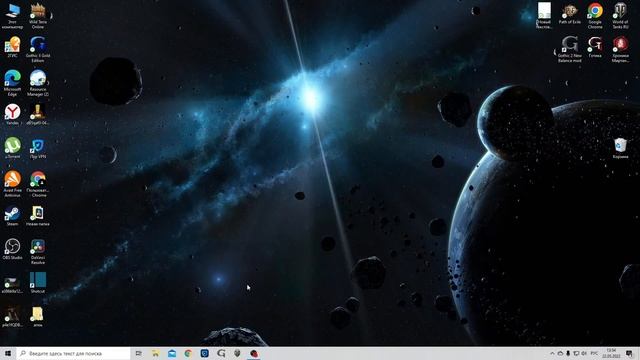Open the red app pinned on taskbar
The width and height of the screenshot is (640, 360).
coord(254,353)
